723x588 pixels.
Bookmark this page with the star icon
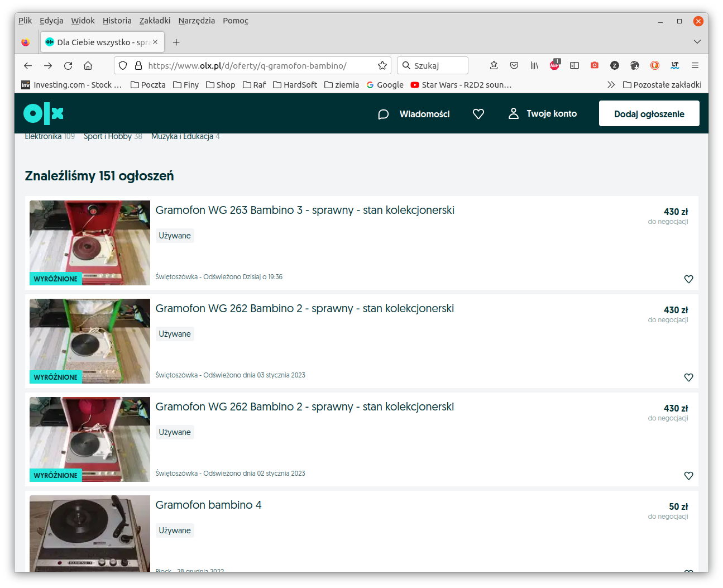(x=382, y=65)
